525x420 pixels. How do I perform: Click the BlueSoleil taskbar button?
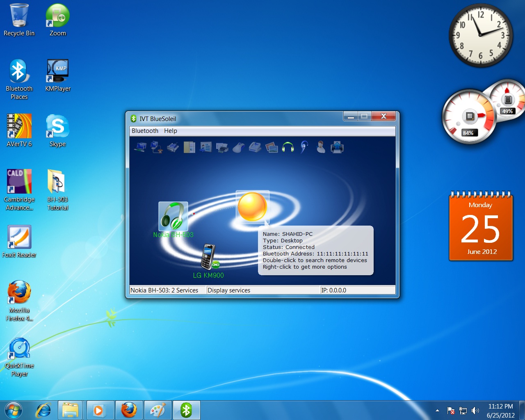186,410
